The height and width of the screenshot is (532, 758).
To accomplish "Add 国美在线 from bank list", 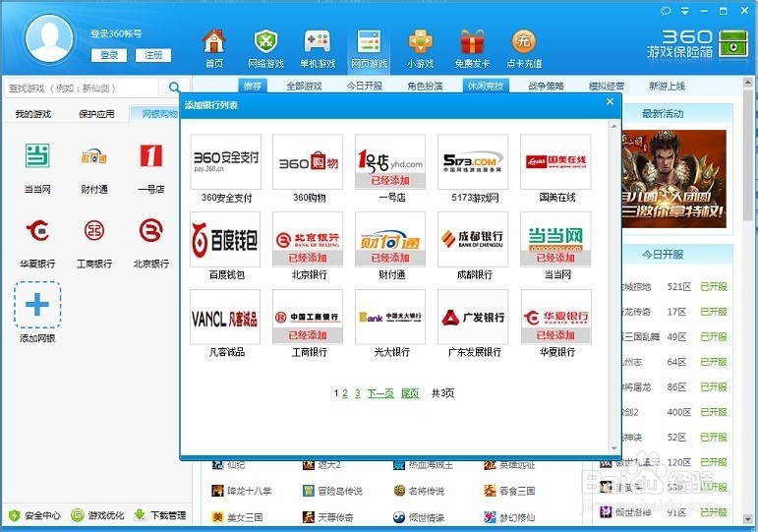I will pyautogui.click(x=555, y=161).
